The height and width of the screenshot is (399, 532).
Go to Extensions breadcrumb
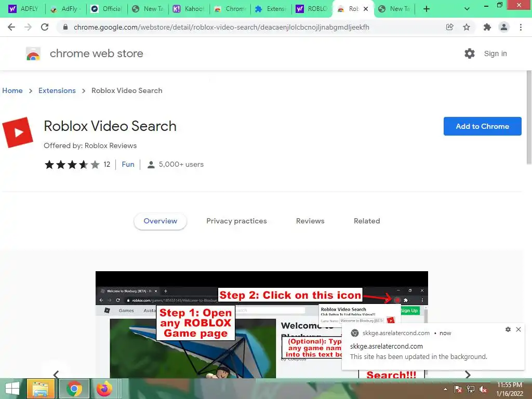[x=57, y=90]
